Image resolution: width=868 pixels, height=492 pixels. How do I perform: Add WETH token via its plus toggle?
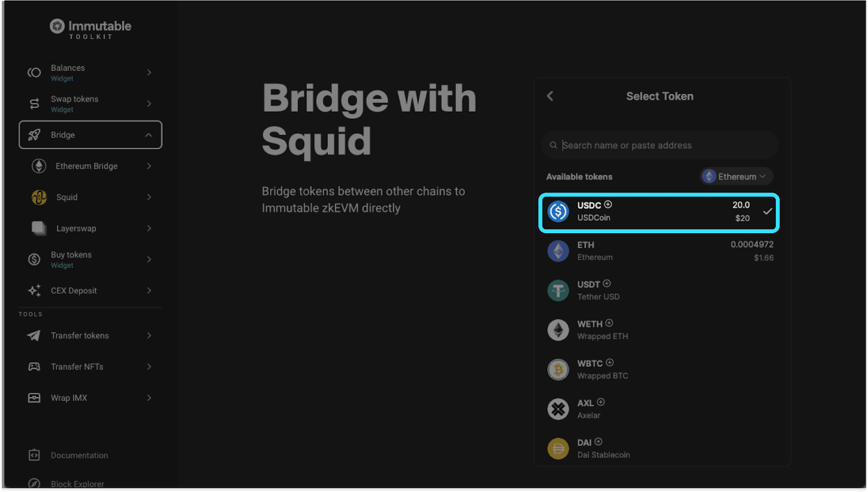608,323
